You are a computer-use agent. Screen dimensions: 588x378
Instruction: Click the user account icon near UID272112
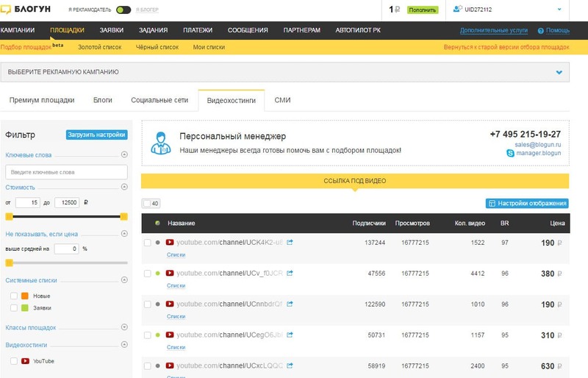[457, 10]
